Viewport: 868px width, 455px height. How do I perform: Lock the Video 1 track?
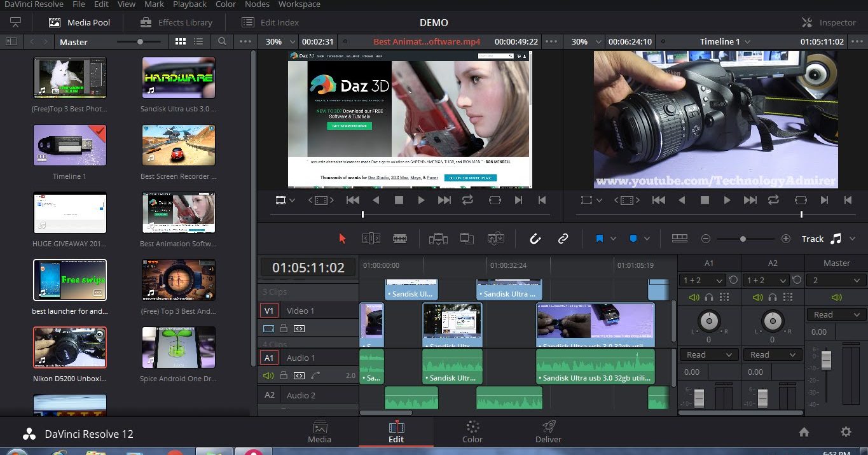click(x=284, y=328)
